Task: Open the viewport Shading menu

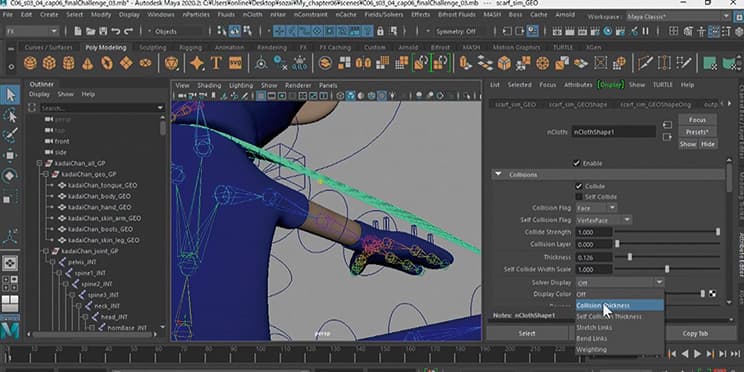Action: click(x=209, y=85)
